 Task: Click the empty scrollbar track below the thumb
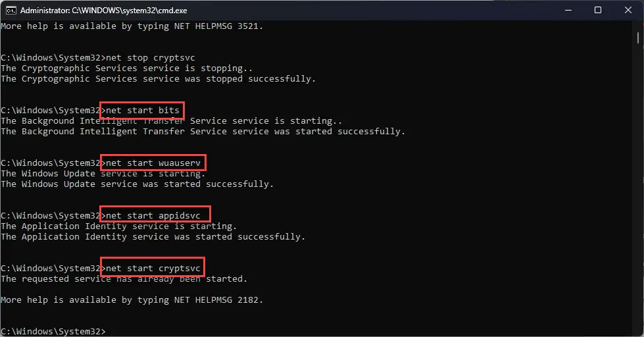coord(639,197)
